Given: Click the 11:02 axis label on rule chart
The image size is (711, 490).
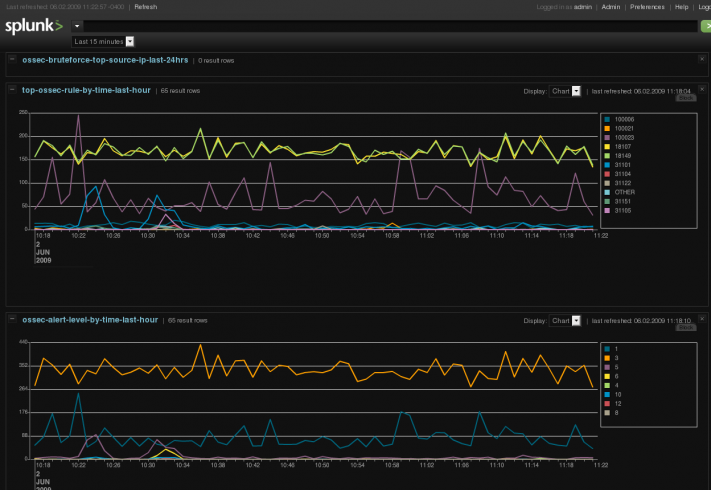Looking at the screenshot, I should pos(427,235).
